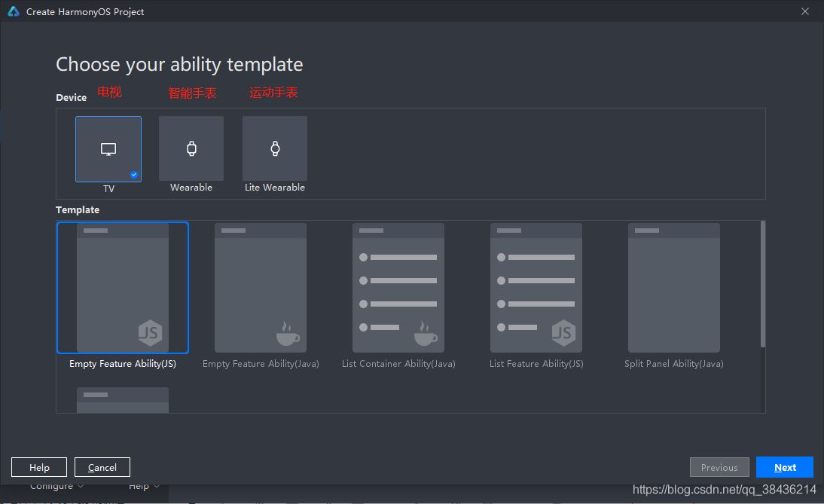Click the Empty Feature Ability(JS) label
Image resolution: width=824 pixels, height=504 pixels.
click(x=123, y=364)
